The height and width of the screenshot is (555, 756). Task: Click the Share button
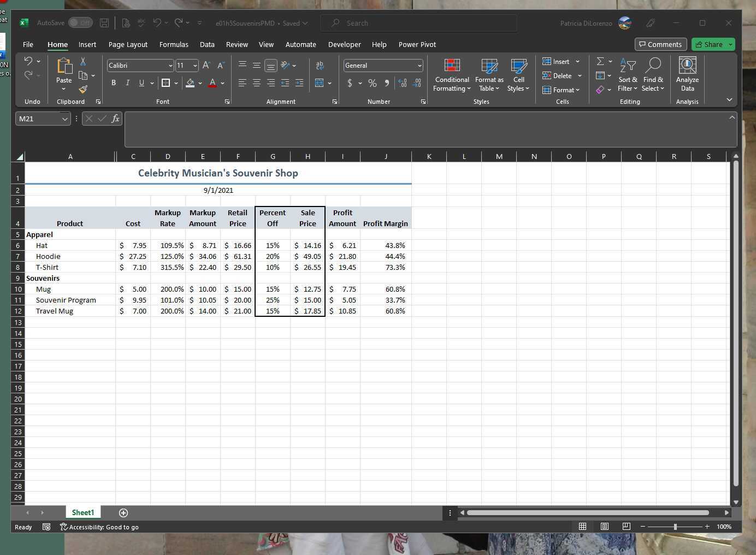click(x=710, y=44)
